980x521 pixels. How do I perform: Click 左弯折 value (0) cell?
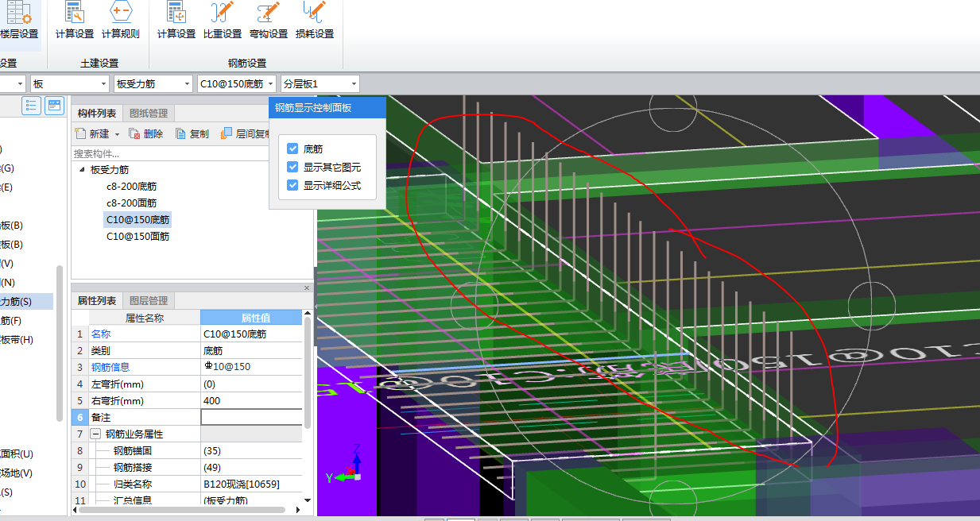[x=251, y=384]
